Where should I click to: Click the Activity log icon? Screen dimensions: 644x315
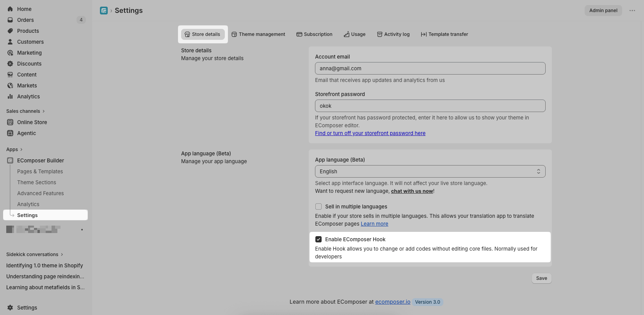(x=380, y=34)
